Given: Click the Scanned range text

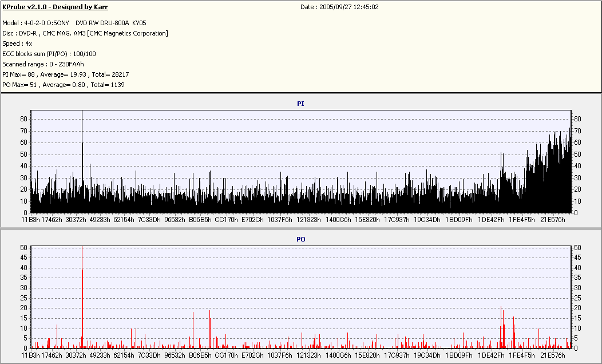Looking at the screenshot, I should click(43, 64).
